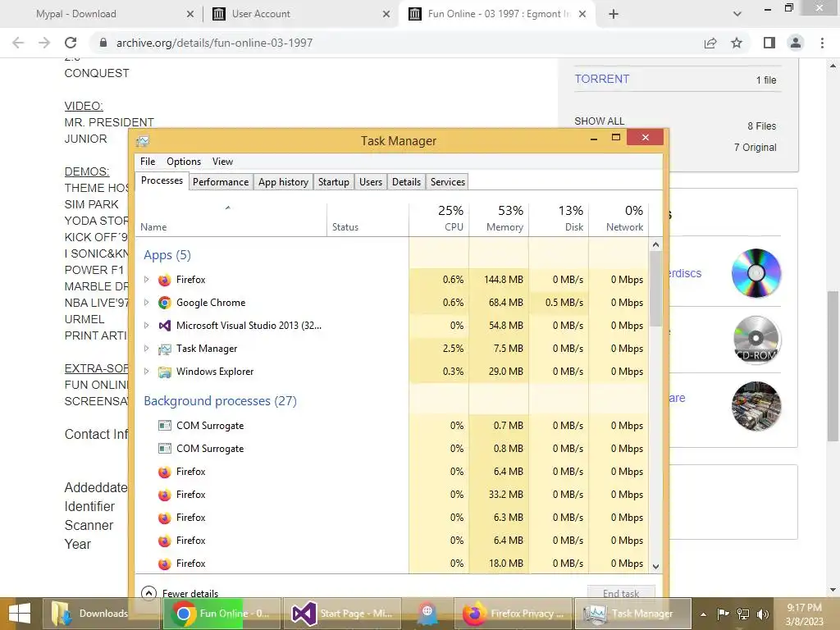
Task: Click the archive.org address bar URL
Action: (x=214, y=43)
